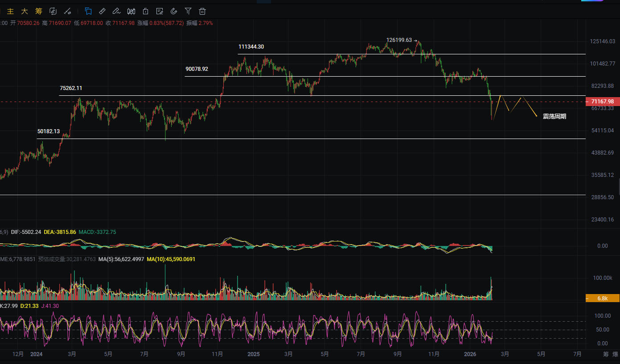Delete drawings with the trash icon
Image resolution: width=620 pixels, height=364 pixels.
click(202, 11)
